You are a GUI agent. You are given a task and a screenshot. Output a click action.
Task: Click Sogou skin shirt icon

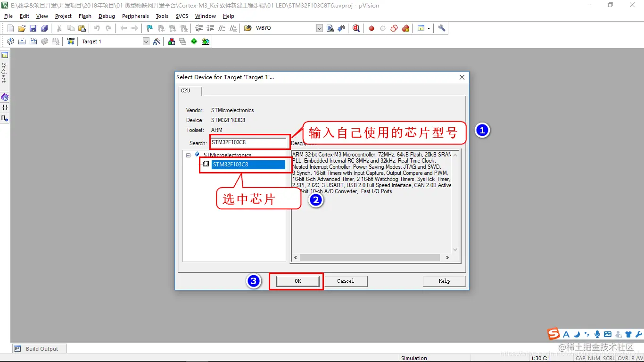628,334
